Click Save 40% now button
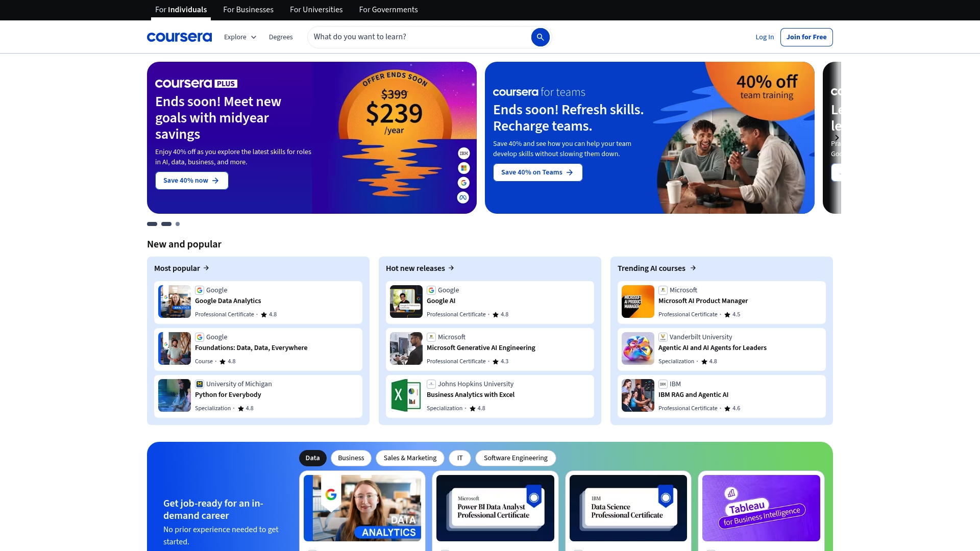The image size is (980, 551). tap(192, 181)
